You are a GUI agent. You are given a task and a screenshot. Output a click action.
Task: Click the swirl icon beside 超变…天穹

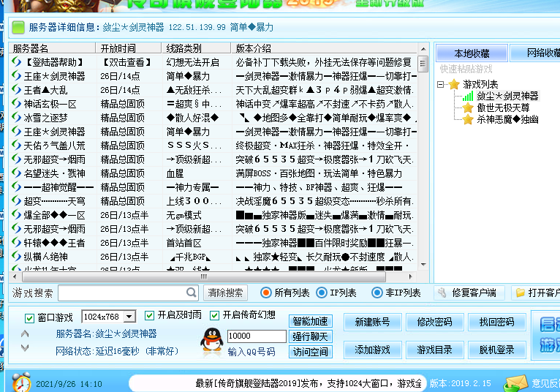click(x=16, y=201)
